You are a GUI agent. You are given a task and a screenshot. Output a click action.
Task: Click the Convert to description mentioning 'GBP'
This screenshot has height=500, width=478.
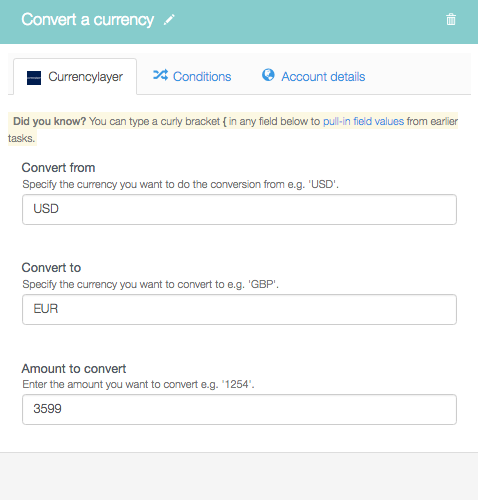(x=150, y=284)
